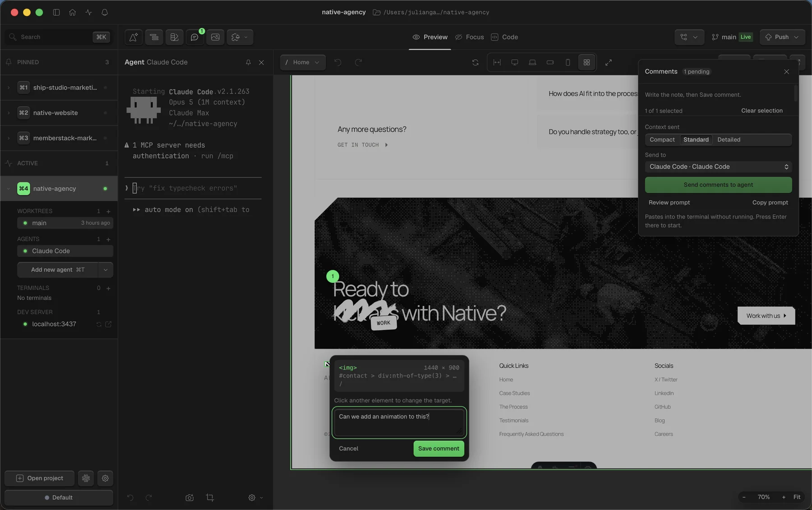Switch to the Preview tab
812x510 pixels.
click(x=430, y=37)
